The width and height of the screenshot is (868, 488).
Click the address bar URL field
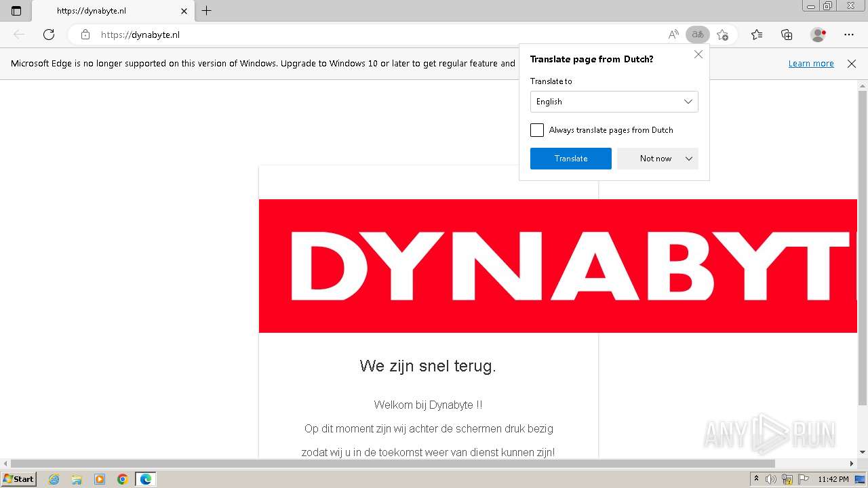[x=380, y=35]
